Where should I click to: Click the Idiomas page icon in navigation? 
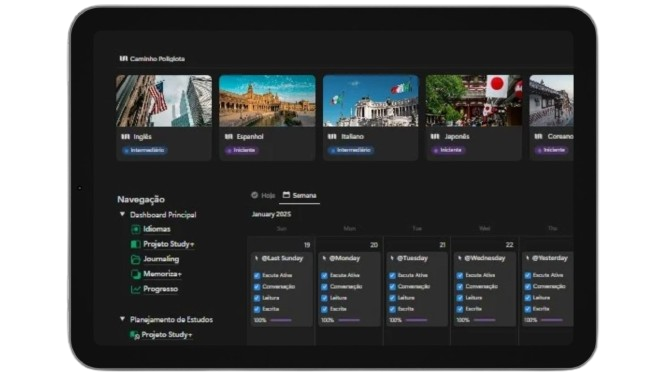point(135,229)
